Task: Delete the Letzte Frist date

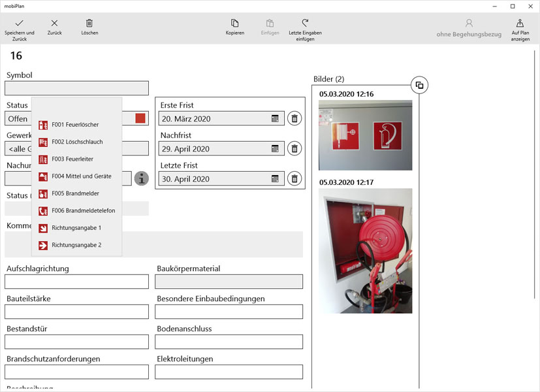Action: (x=294, y=178)
